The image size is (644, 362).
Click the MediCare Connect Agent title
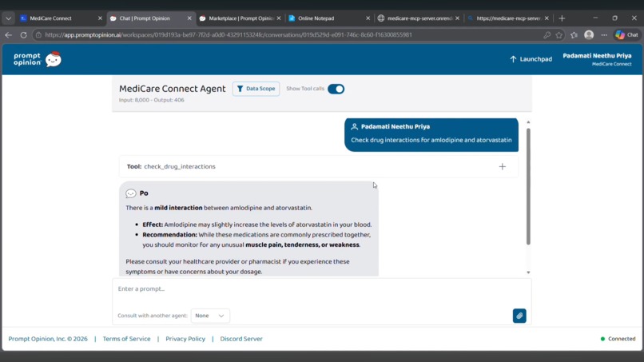click(172, 89)
